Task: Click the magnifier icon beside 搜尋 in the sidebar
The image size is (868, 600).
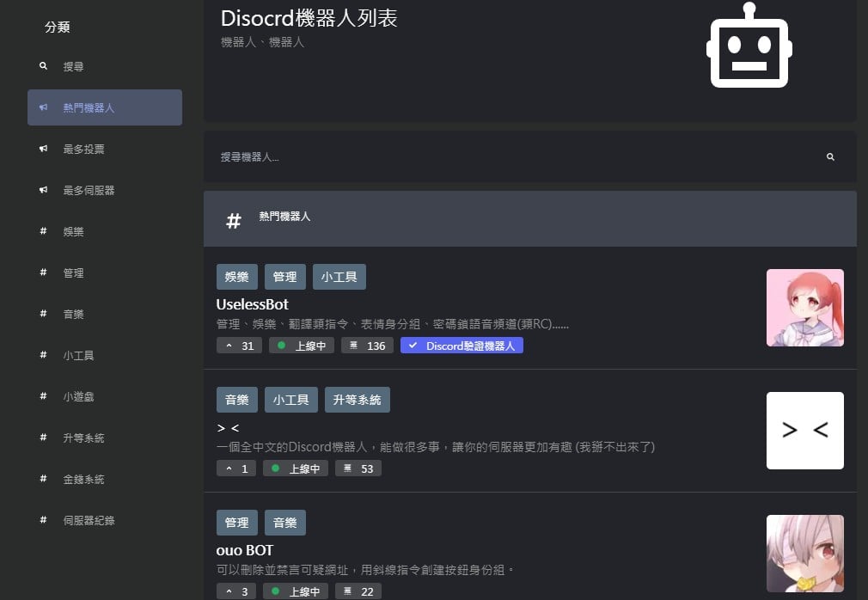Action: 43,66
